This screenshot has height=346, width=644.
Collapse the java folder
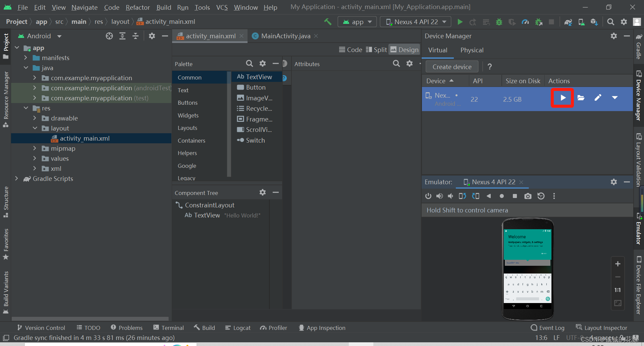(x=26, y=68)
